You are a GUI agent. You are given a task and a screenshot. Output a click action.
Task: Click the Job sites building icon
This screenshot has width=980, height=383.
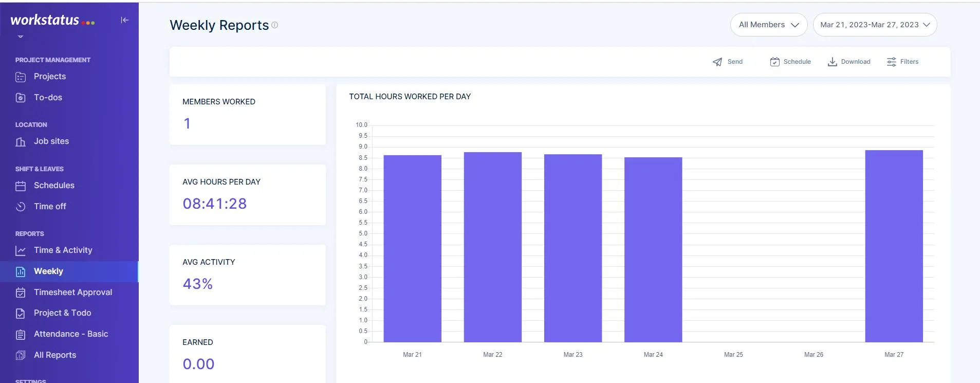pyautogui.click(x=21, y=141)
